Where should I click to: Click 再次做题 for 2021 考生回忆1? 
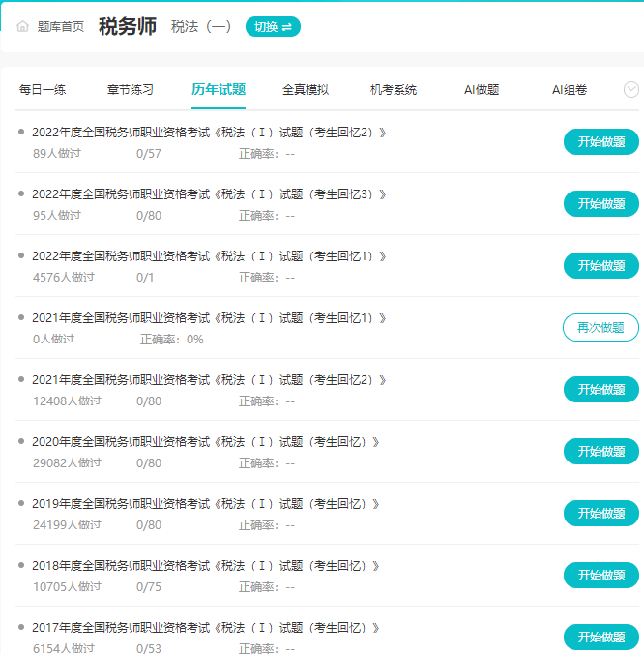[600, 328]
